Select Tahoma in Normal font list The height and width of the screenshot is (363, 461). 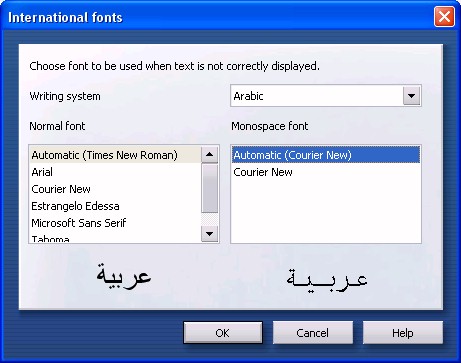(115, 238)
